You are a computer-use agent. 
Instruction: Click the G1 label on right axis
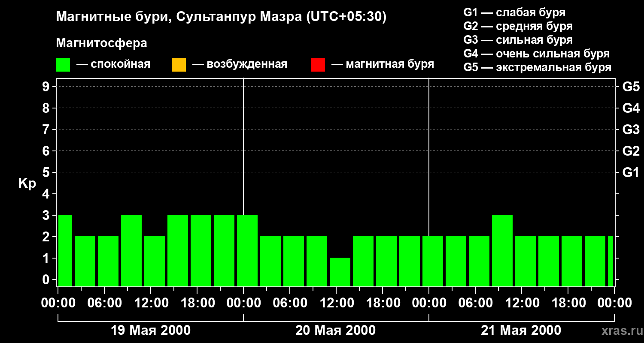(x=631, y=172)
